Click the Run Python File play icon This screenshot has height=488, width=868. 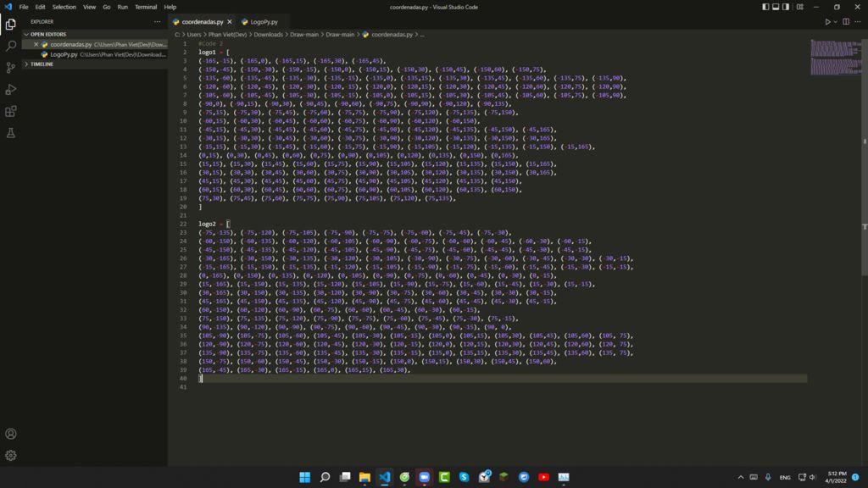coord(827,21)
